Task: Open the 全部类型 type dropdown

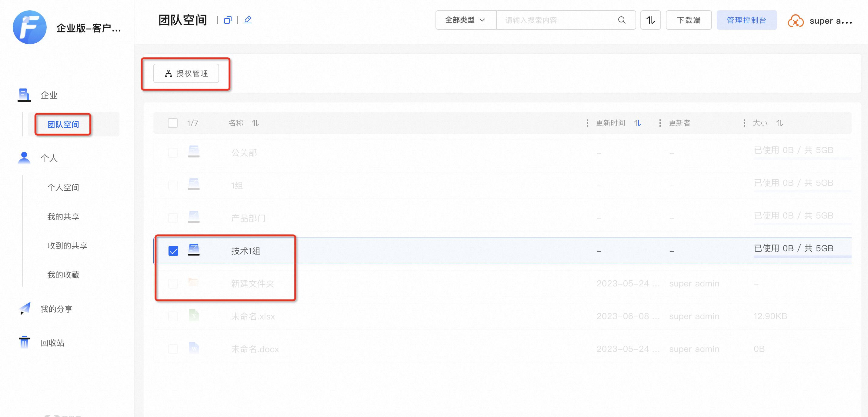Action: [465, 20]
